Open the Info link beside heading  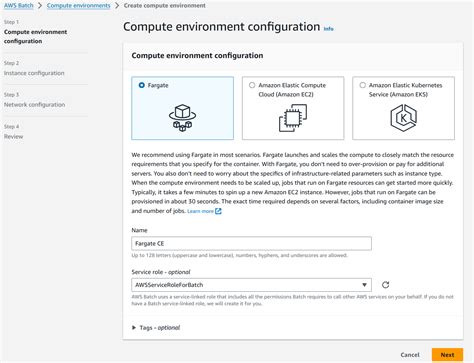[329, 29]
